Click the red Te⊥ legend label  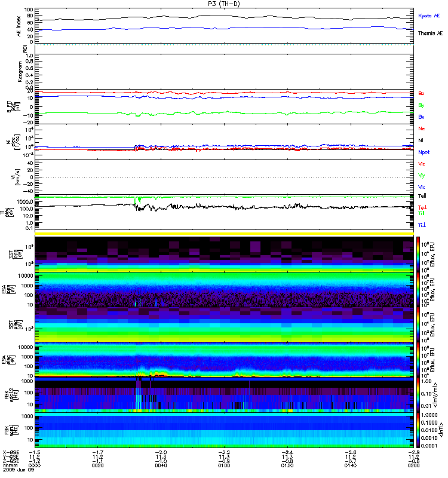(422, 207)
